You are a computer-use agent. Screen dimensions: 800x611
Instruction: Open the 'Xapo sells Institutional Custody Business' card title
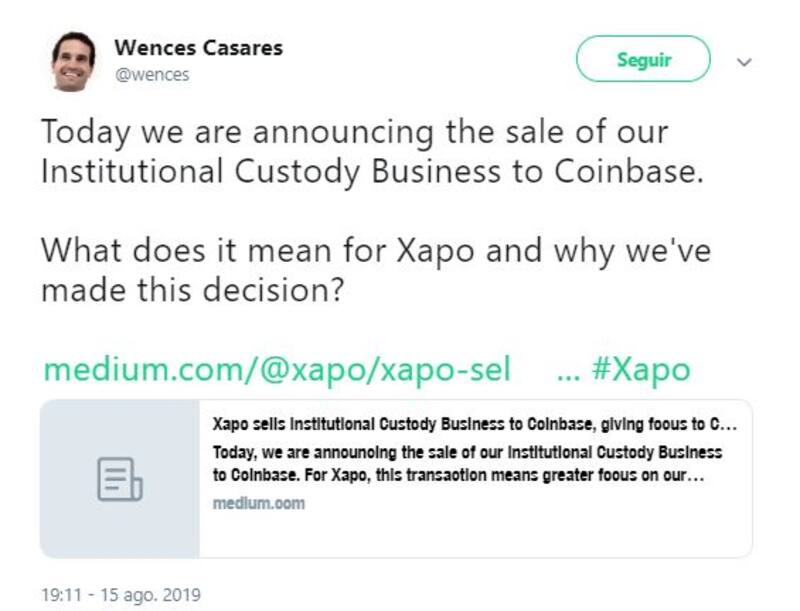click(x=475, y=425)
